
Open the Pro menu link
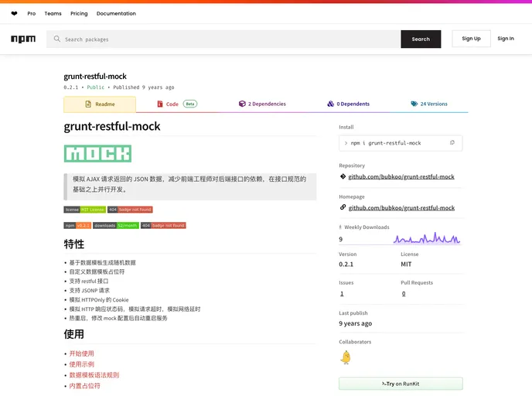[32, 14]
